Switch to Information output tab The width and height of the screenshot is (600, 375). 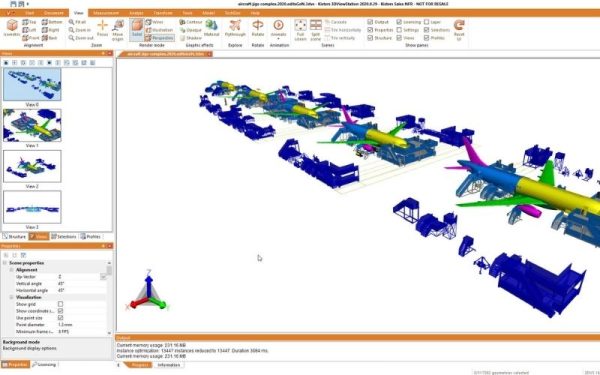pos(168,365)
